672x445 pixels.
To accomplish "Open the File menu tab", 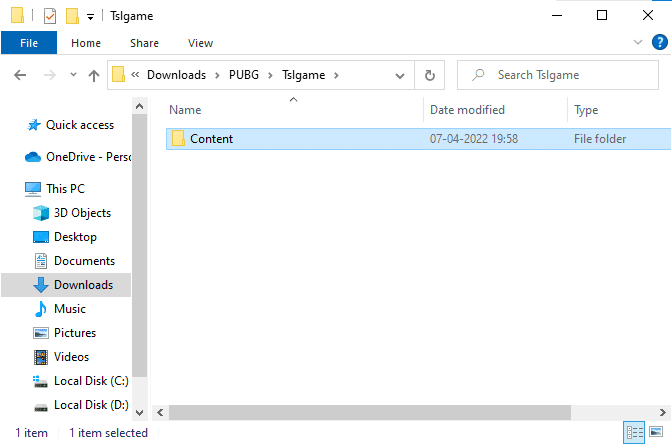I will tap(29, 43).
